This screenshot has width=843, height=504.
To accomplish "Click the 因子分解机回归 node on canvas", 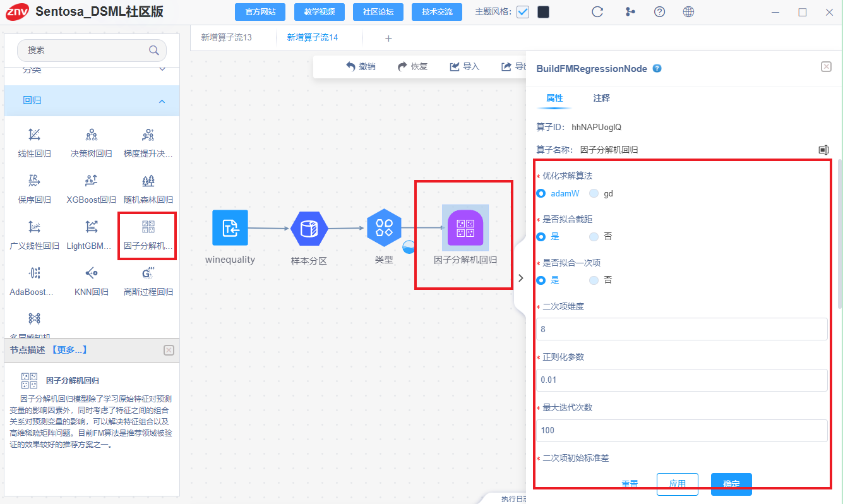I will tap(465, 228).
